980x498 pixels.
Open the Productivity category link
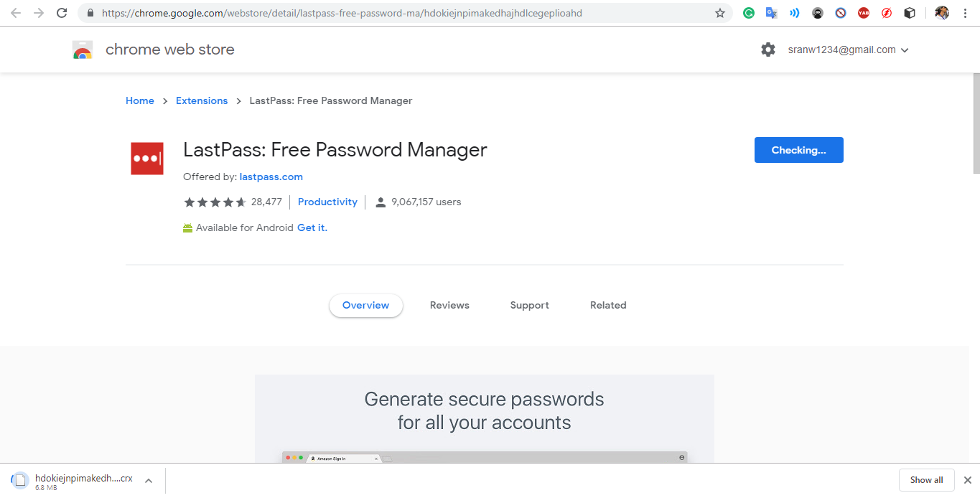point(327,202)
